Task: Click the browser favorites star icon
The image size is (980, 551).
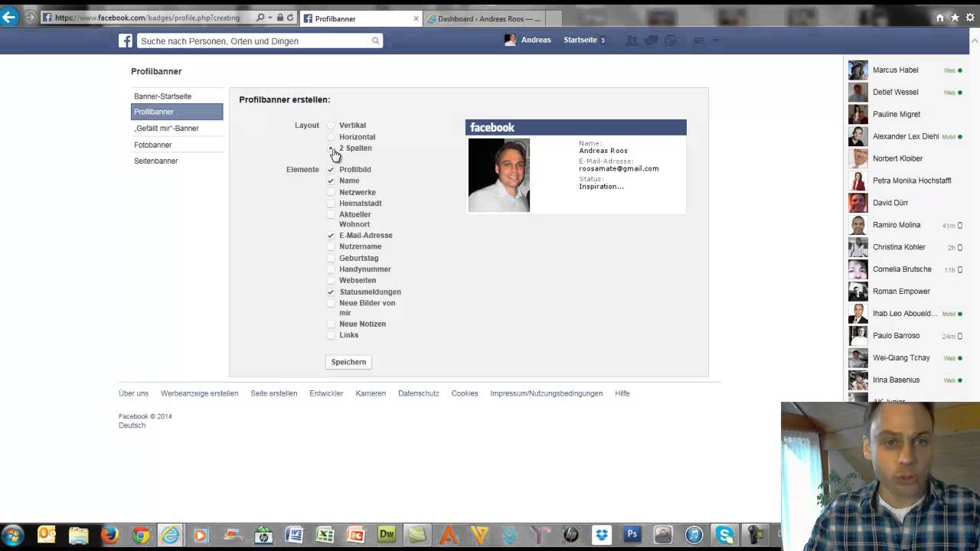Action: coord(955,18)
